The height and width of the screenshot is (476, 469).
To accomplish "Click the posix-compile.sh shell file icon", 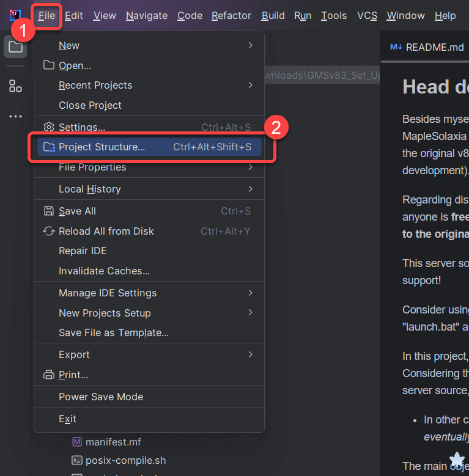I will (x=77, y=461).
